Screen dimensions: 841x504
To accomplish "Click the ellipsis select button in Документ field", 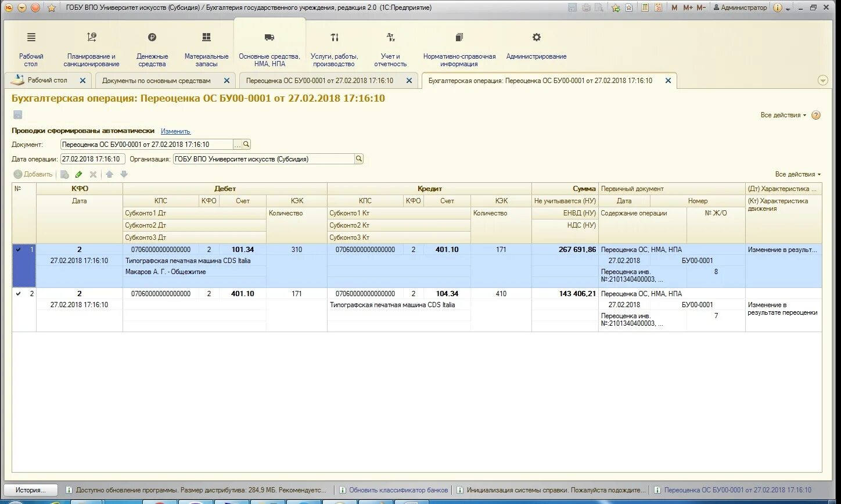I will pyautogui.click(x=237, y=145).
